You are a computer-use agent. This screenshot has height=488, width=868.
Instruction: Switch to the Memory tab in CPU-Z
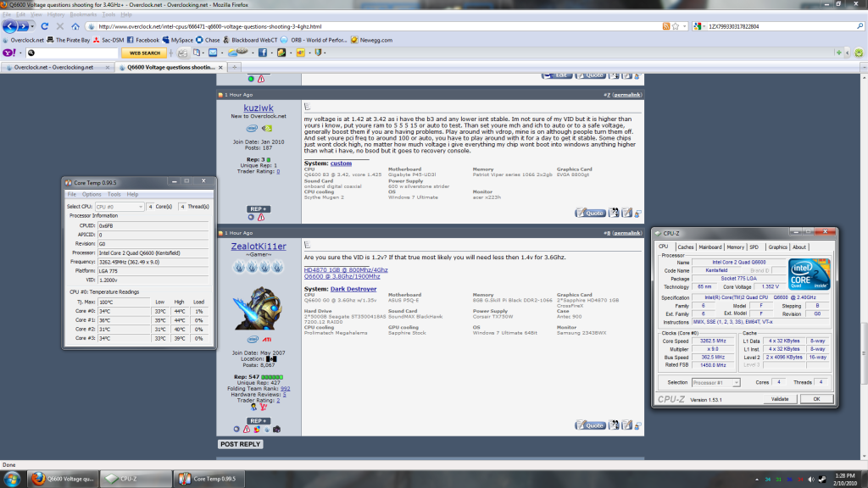[x=735, y=247]
